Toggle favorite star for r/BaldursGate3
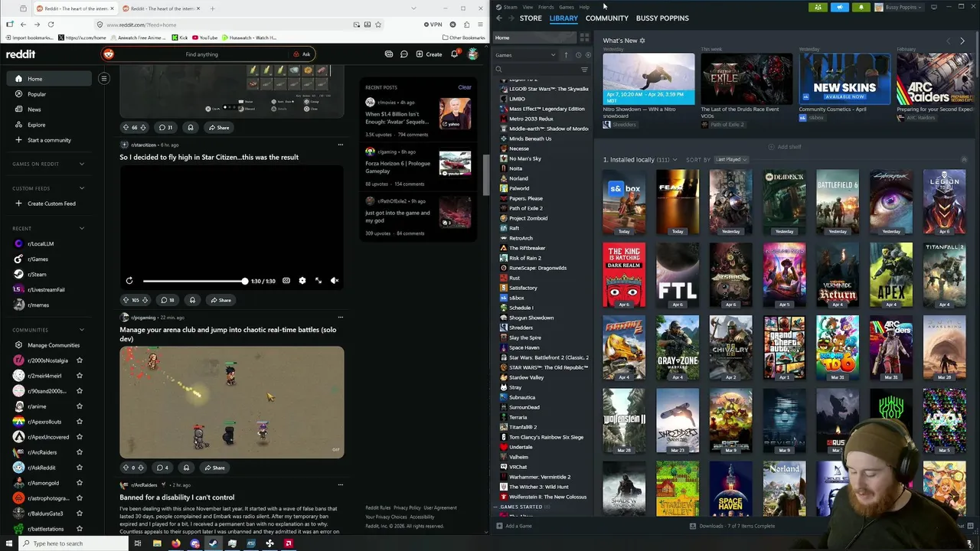 tap(80, 514)
